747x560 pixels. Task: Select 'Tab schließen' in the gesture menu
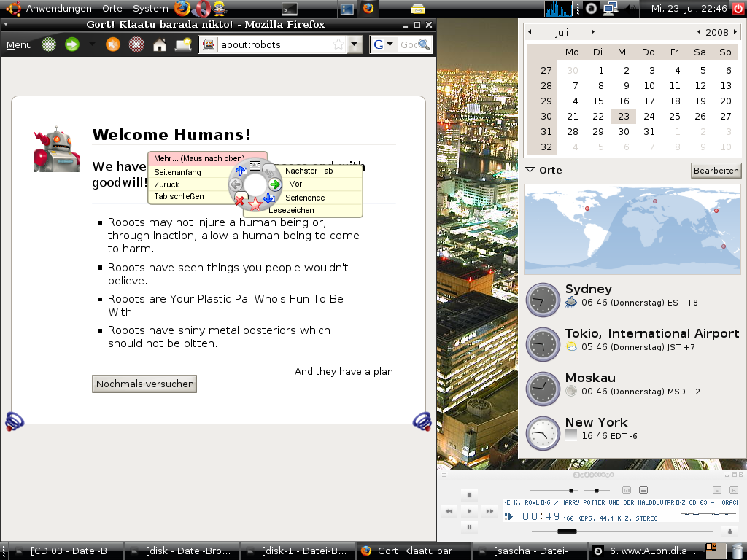179,196
